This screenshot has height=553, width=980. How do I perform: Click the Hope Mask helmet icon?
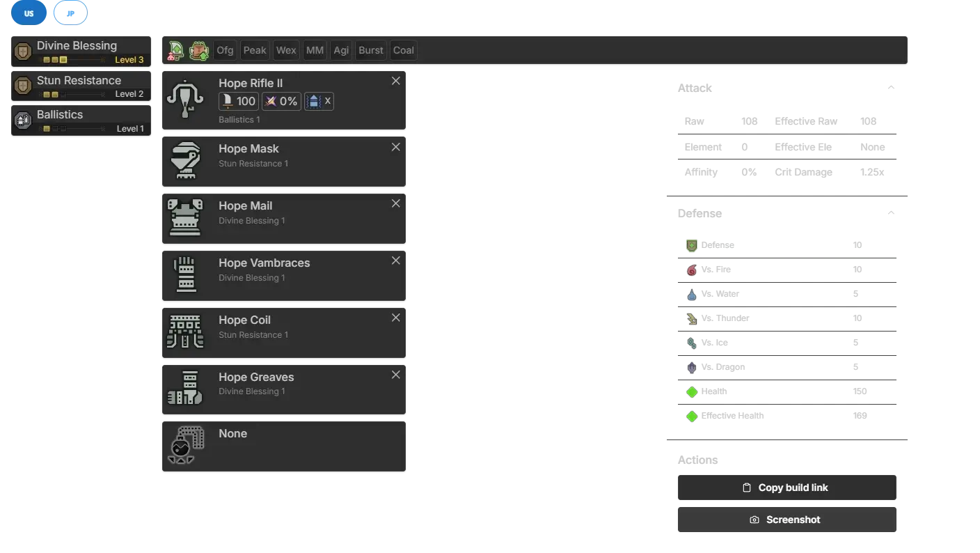(185, 161)
